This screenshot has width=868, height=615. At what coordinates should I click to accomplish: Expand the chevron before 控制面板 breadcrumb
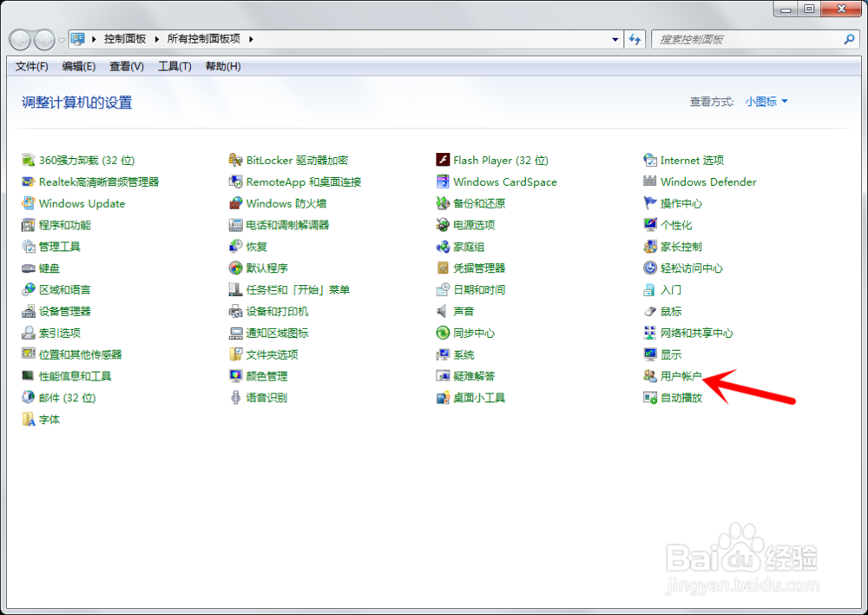pos(94,39)
